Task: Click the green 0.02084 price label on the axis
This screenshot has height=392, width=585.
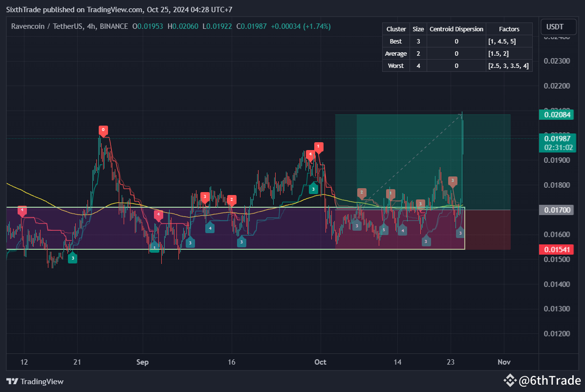Action: 557,114
